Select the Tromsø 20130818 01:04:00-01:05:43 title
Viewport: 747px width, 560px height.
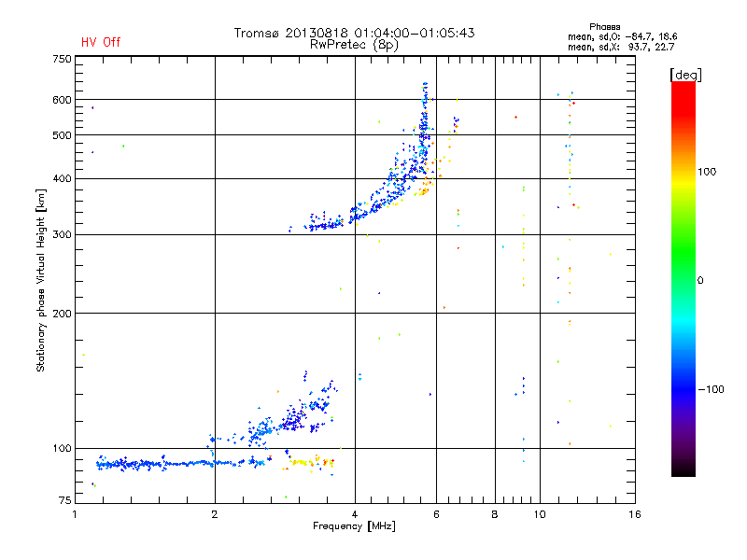tap(354, 33)
